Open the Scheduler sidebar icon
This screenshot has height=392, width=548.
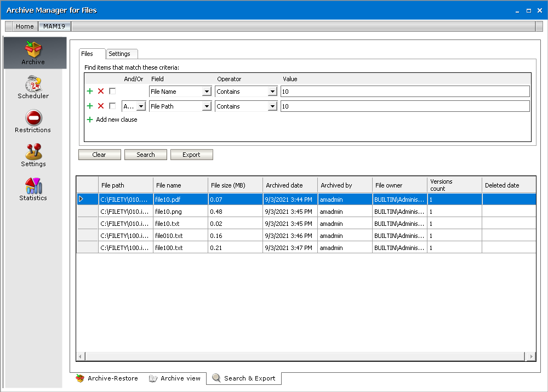click(x=33, y=87)
